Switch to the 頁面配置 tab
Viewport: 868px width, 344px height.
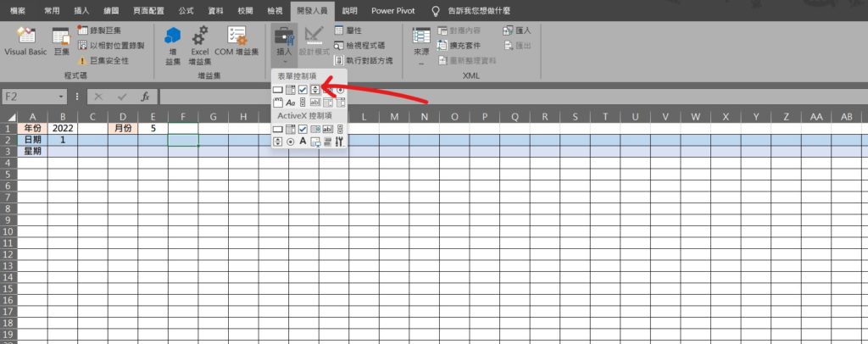[149, 10]
